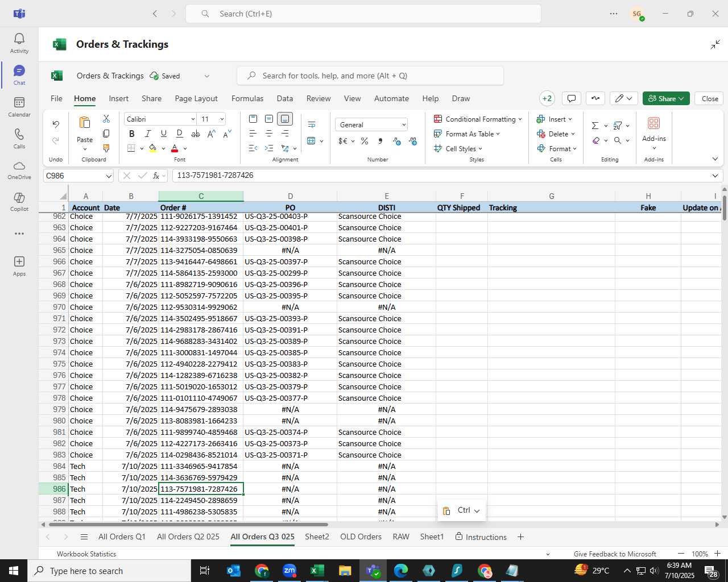Toggle Strikethrough formatting
Viewport: 728px width, 582px height.
(196, 134)
